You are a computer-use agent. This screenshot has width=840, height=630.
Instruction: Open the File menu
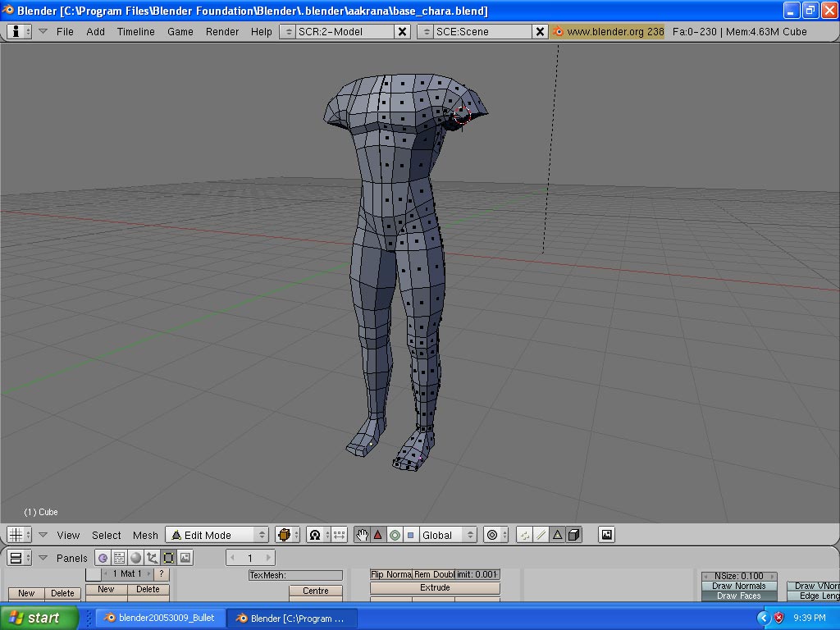(65, 32)
